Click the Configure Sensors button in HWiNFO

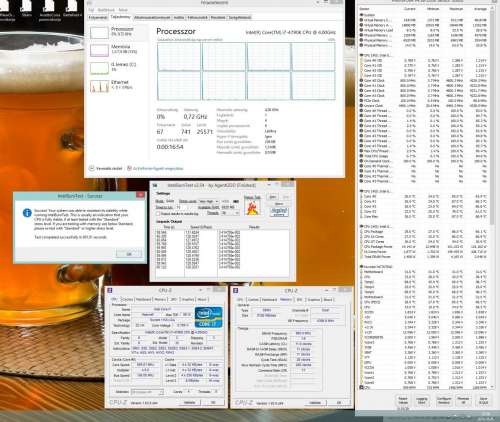pos(444,400)
